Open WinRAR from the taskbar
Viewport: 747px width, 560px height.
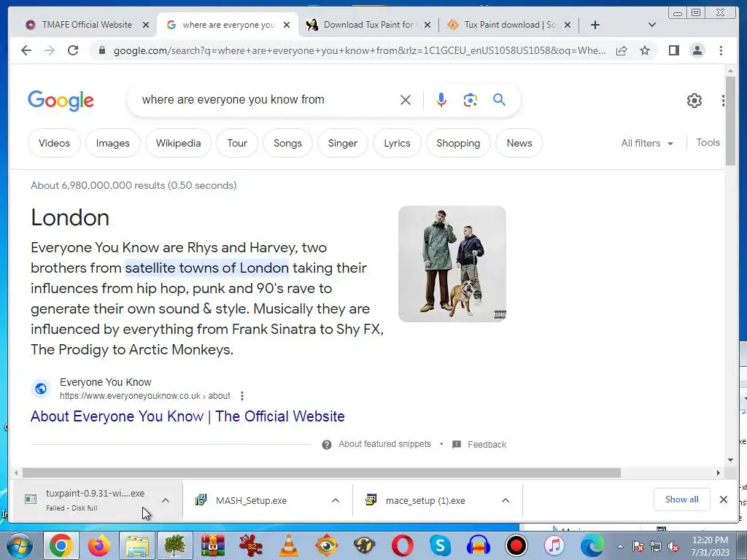coord(212,545)
